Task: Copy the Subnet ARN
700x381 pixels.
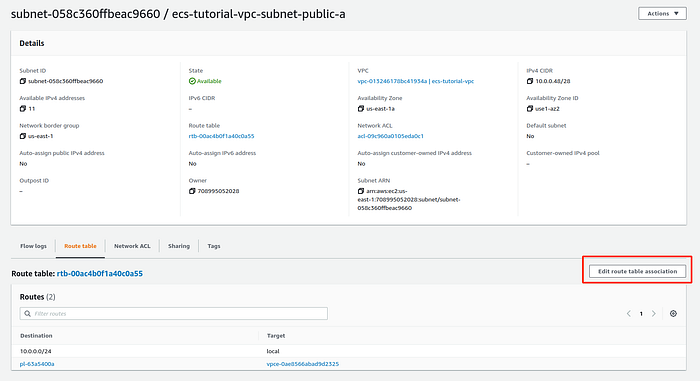Action: [361, 191]
